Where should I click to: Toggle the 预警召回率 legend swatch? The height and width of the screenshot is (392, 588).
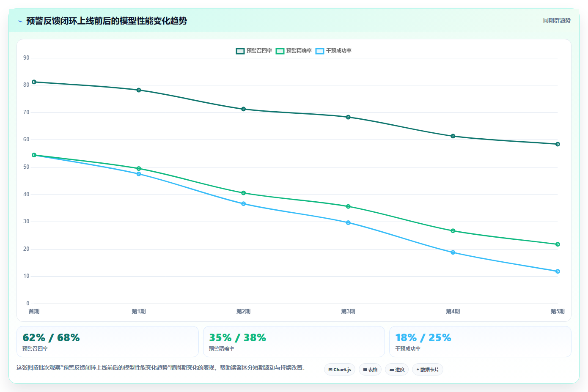coord(240,51)
